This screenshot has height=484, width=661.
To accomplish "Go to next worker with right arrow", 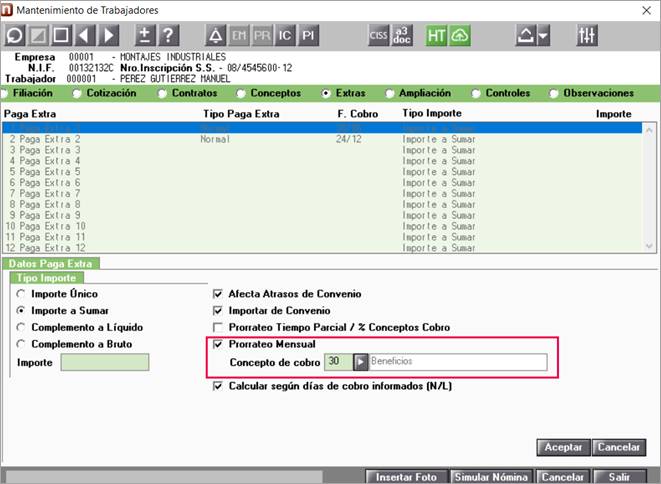I will pyautogui.click(x=108, y=35).
